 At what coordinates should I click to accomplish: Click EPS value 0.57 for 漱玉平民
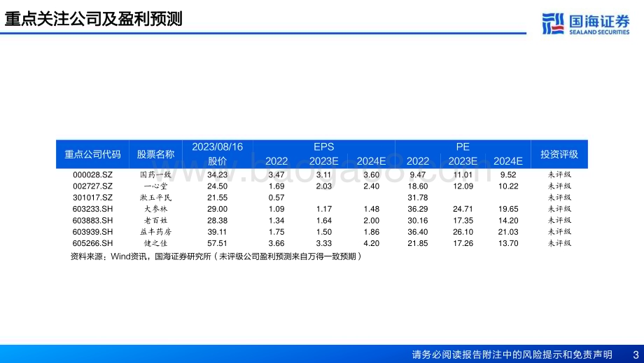pos(276,198)
